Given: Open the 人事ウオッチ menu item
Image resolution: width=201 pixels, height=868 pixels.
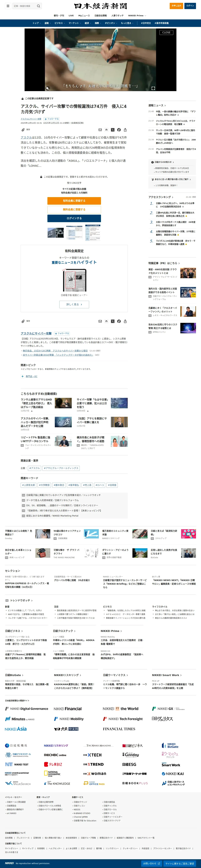Looking at the screenshot, I should tap(118, 15).
